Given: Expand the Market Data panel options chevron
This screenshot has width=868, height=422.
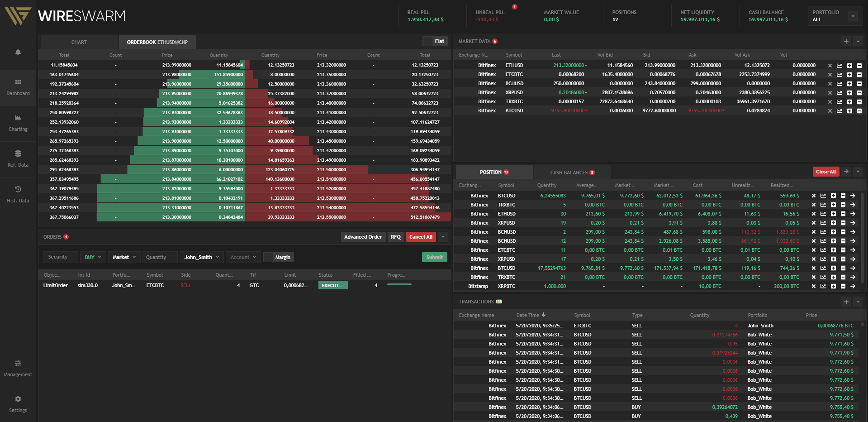Looking at the screenshot, I should (858, 41).
